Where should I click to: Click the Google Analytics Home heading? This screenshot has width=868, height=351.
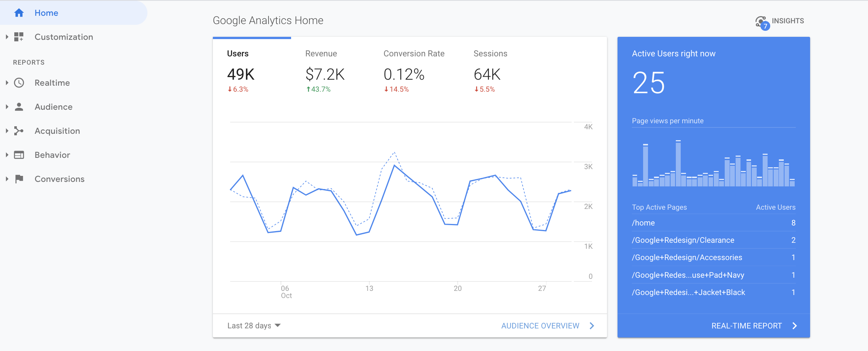pyautogui.click(x=268, y=20)
